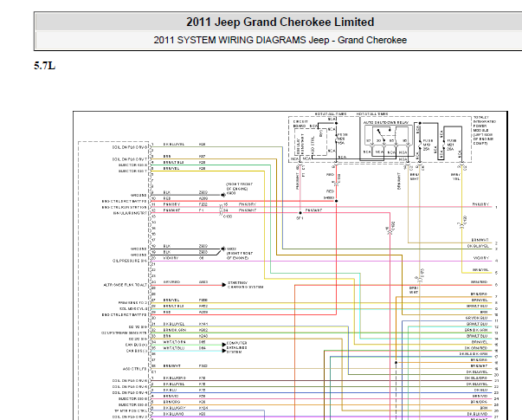The height and width of the screenshot is (420, 522).
Task: Click the "2011 SYSTEM WIRING DIAGRAMS Jeep - Grand Cherokee" subtitle
Action: click(280, 40)
